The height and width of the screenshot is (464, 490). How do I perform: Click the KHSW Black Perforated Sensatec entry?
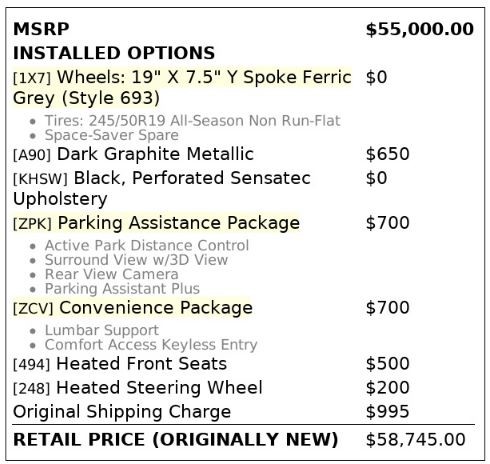(162, 188)
